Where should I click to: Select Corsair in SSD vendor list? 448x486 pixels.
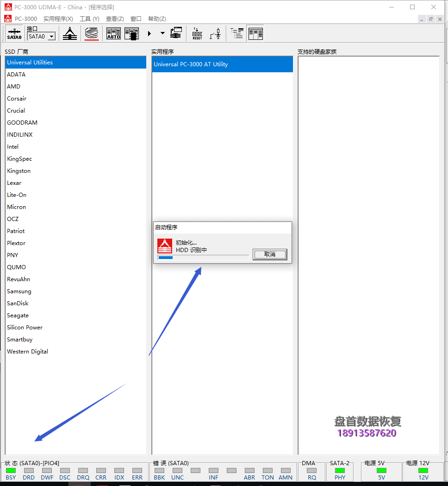[75, 99]
